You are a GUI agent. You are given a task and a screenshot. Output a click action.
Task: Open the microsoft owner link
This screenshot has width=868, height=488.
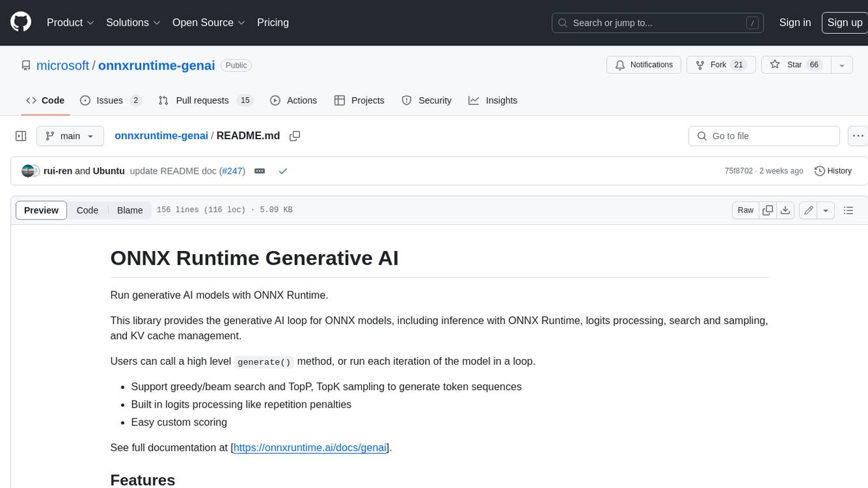point(63,65)
